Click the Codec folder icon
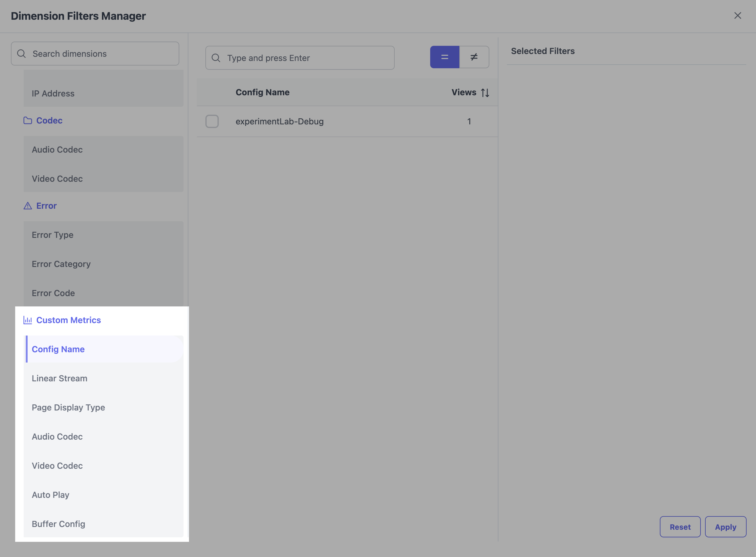Screen dimensions: 756x557 28,120
